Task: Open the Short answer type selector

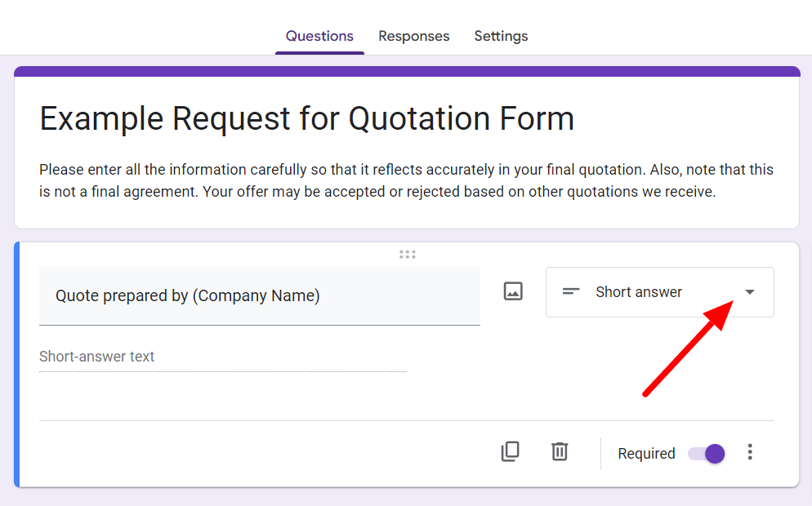Action: coord(660,292)
